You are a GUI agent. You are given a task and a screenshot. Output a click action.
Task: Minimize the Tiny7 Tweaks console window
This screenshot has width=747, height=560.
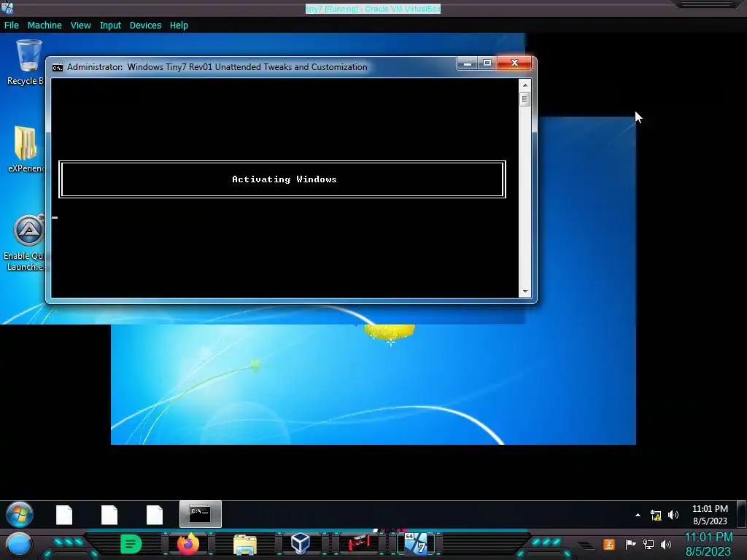point(468,63)
